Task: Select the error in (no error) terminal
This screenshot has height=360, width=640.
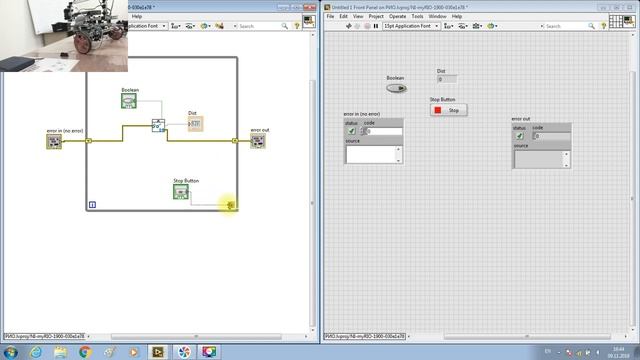Action: point(54,142)
